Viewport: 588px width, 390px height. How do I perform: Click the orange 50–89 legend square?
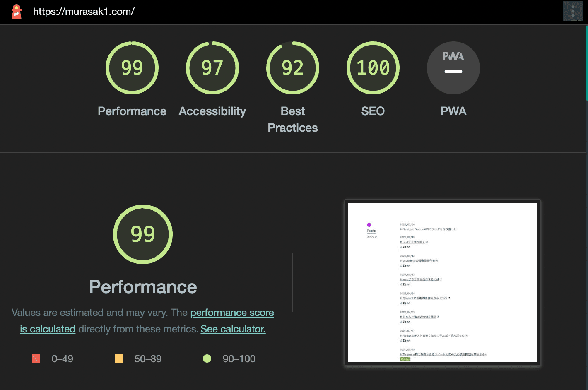point(119,359)
